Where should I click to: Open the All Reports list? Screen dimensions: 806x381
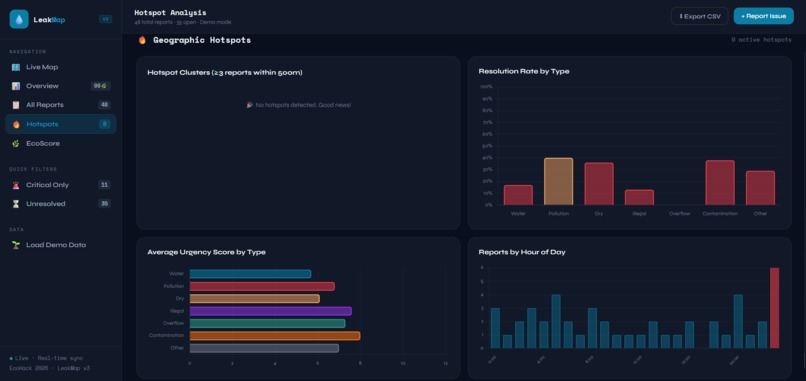(61, 105)
